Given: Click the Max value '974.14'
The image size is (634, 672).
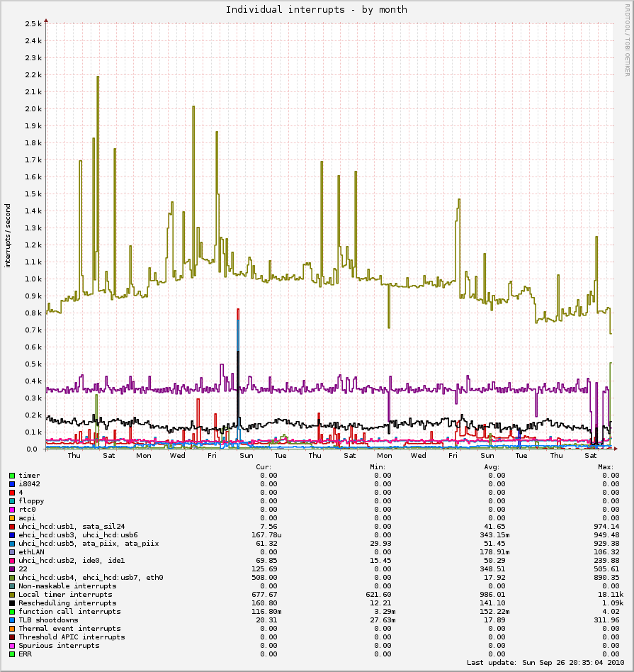Looking at the screenshot, I should tap(606, 526).
